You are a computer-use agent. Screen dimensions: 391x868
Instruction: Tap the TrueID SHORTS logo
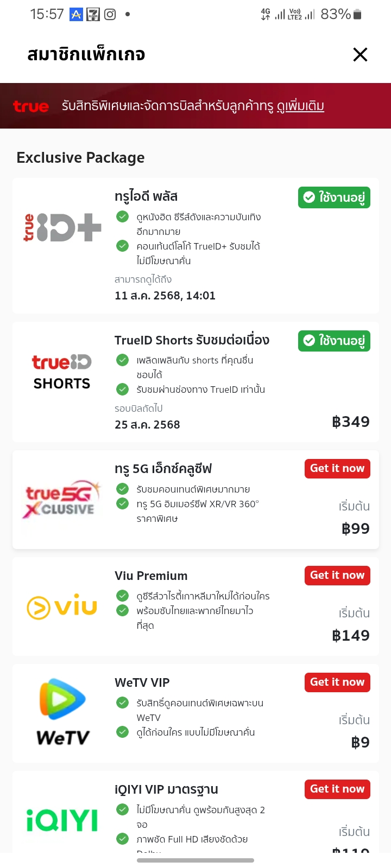62,372
